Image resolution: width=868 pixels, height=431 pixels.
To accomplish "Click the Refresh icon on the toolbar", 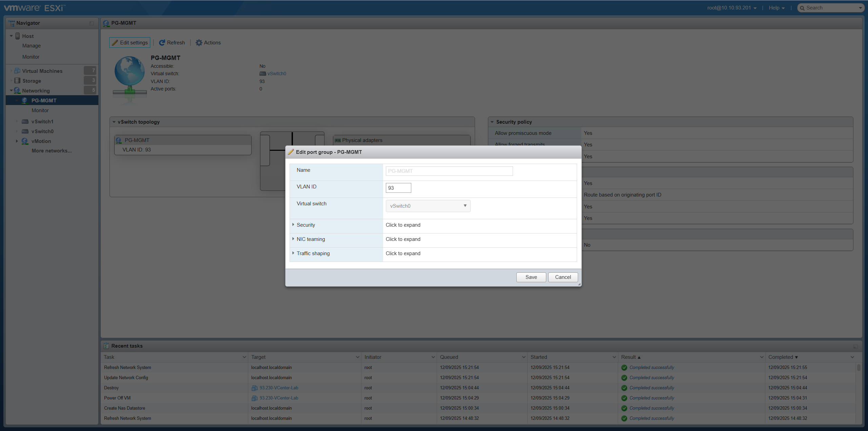I will point(162,42).
